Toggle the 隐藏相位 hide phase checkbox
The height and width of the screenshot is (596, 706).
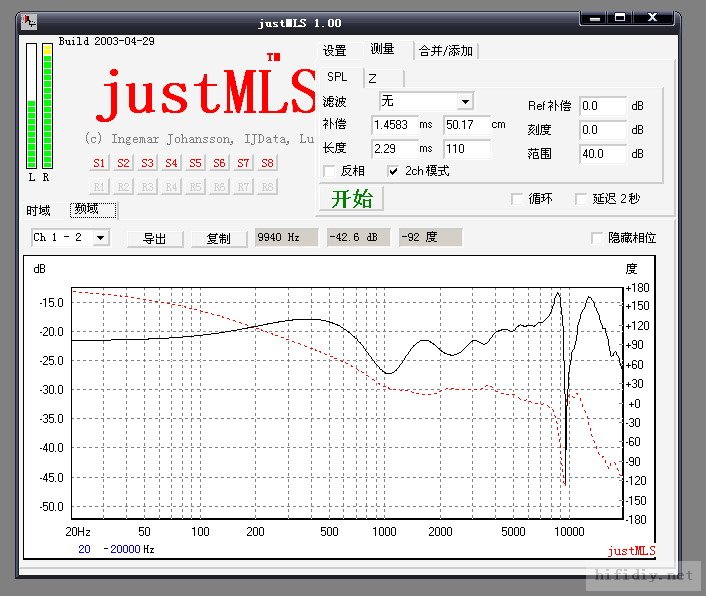point(598,238)
